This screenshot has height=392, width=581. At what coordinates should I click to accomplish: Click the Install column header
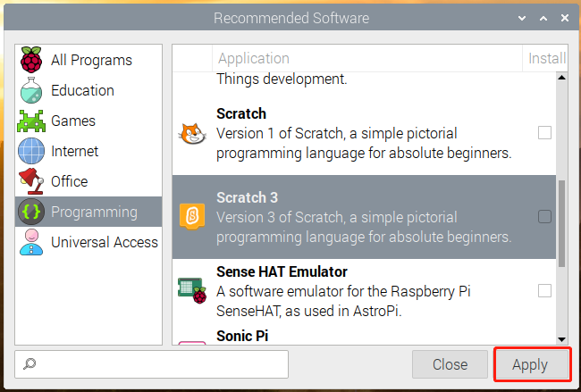(x=545, y=58)
